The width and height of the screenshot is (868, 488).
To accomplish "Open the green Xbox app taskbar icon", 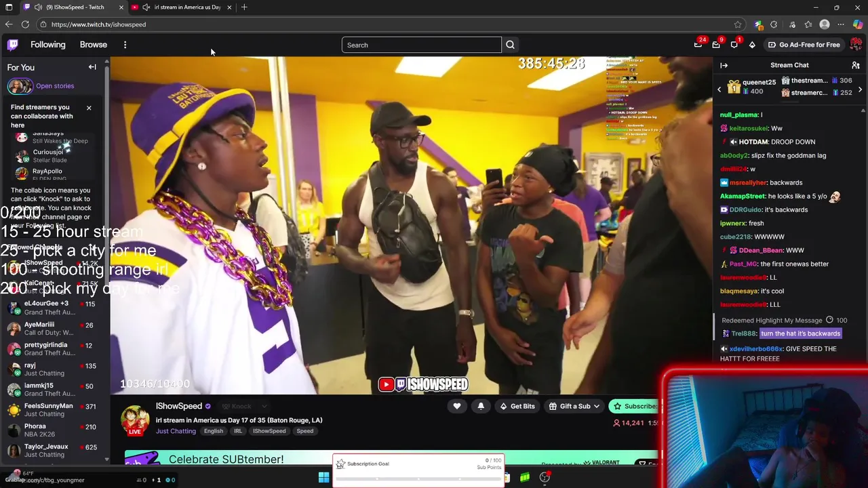I will click(525, 477).
